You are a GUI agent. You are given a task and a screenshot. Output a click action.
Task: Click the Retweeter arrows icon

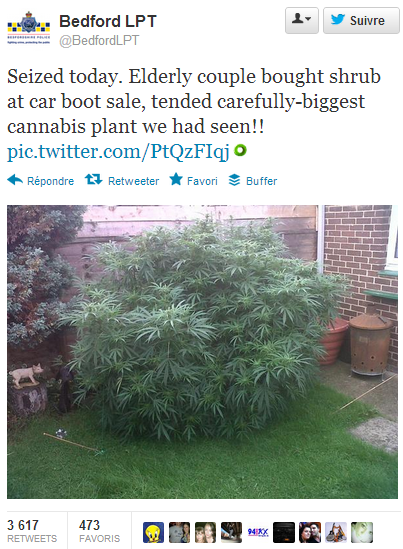93,180
